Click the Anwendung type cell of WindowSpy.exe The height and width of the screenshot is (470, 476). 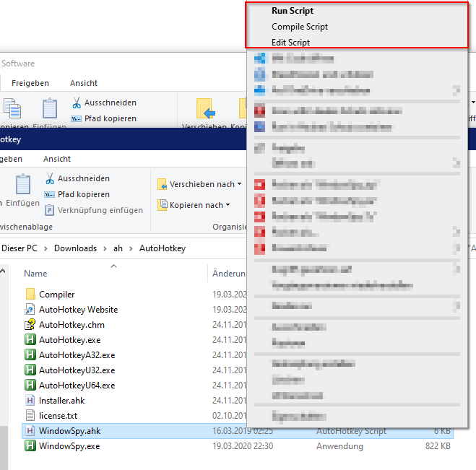(339, 446)
